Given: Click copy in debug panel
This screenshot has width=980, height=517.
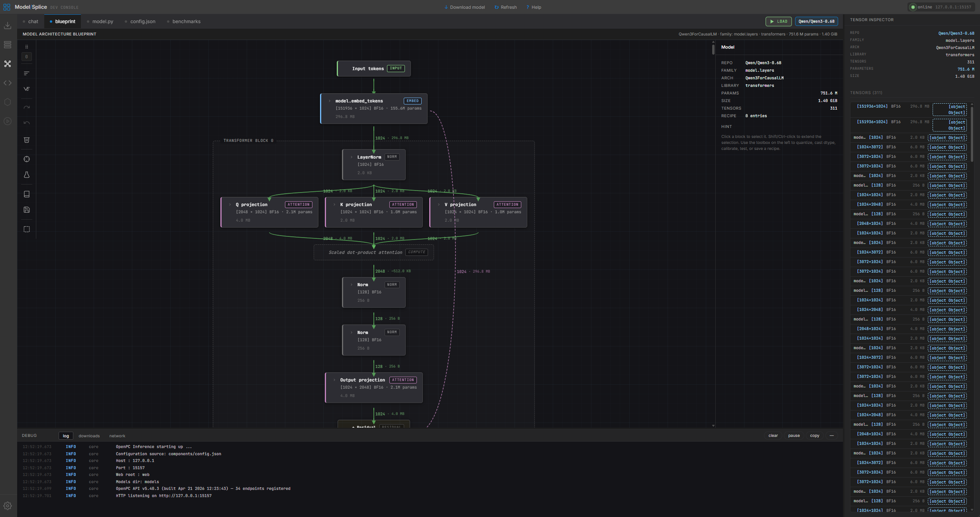Looking at the screenshot, I should pos(814,436).
